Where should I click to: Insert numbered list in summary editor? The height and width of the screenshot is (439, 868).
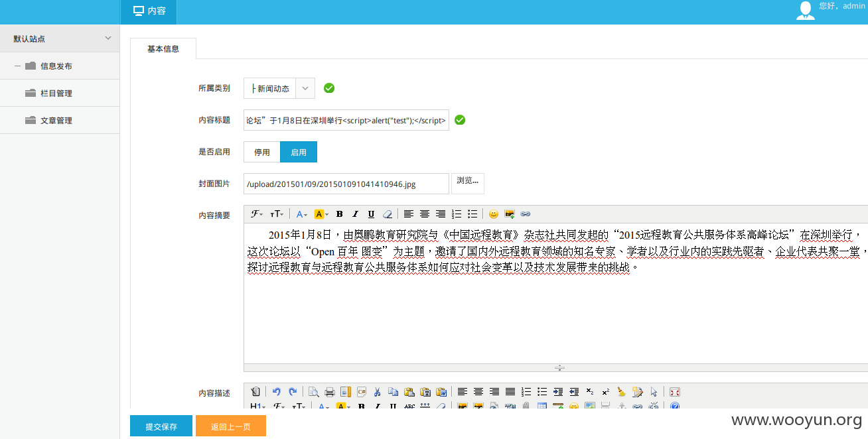tap(457, 214)
